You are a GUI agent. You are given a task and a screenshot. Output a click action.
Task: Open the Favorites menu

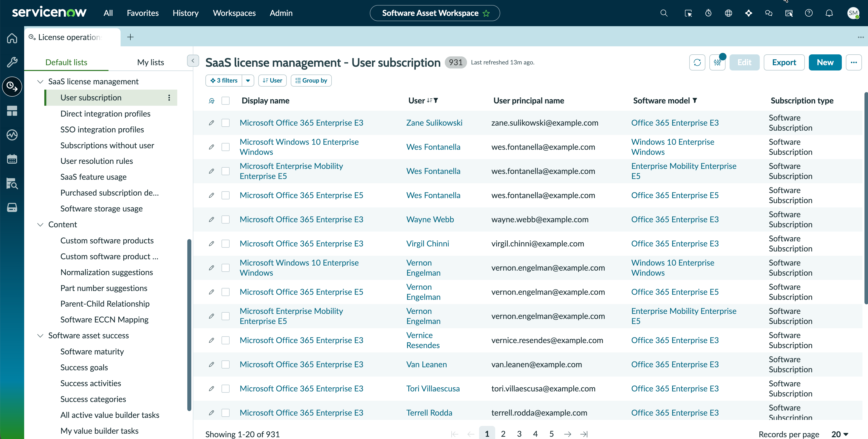(142, 13)
